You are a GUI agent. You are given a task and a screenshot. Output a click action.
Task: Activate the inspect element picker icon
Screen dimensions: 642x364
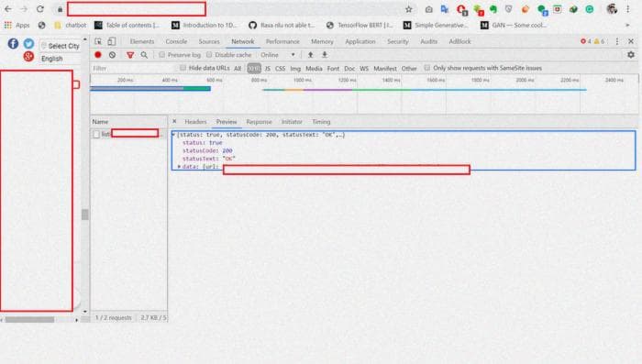click(x=98, y=41)
